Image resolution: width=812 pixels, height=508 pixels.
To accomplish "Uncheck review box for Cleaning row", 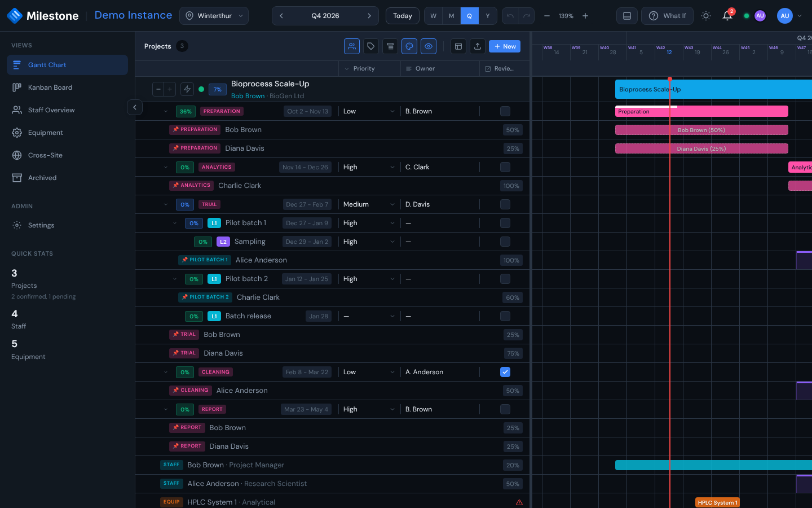I will tap(505, 372).
